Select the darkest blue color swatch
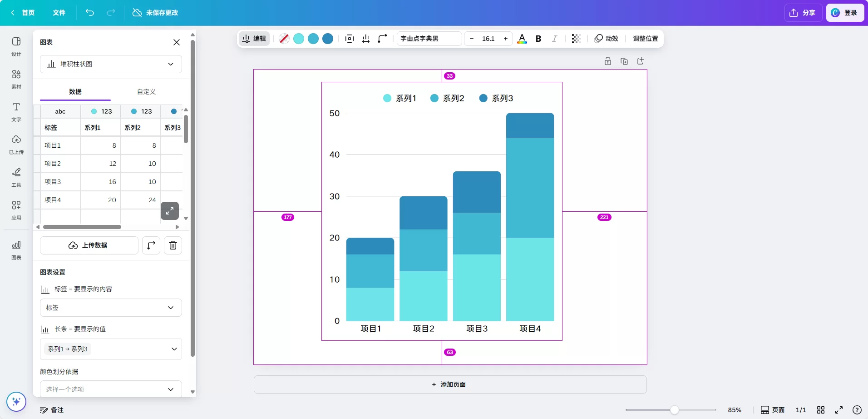 pyautogui.click(x=328, y=39)
